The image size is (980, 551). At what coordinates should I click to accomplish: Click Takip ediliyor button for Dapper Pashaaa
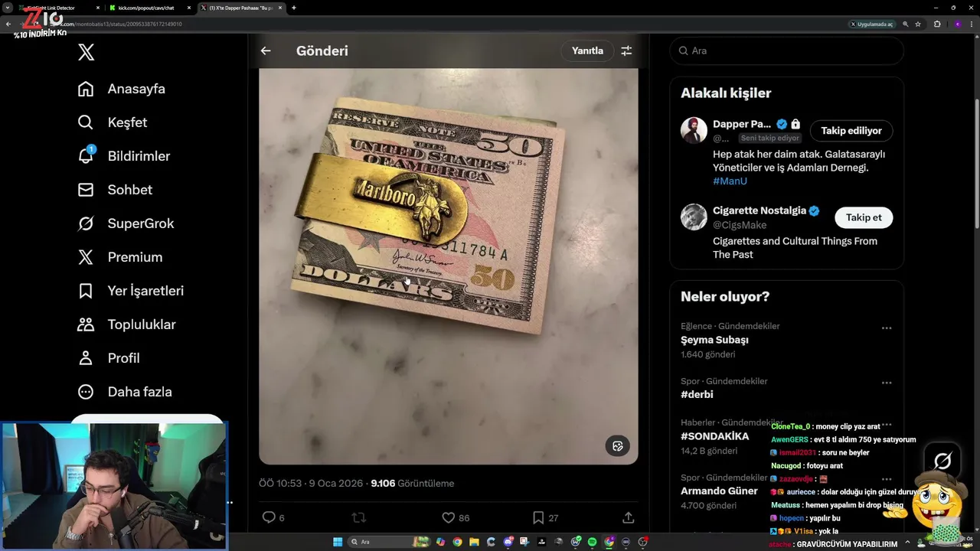click(x=851, y=131)
